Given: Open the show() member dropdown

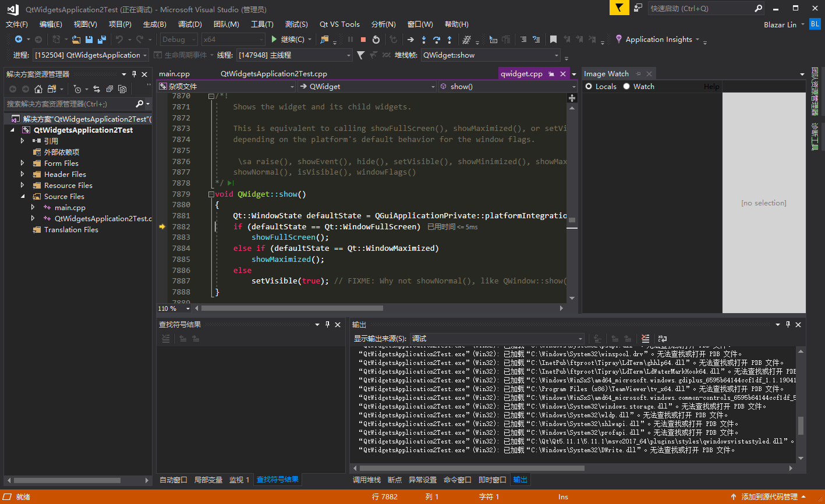Looking at the screenshot, I should tap(507, 86).
